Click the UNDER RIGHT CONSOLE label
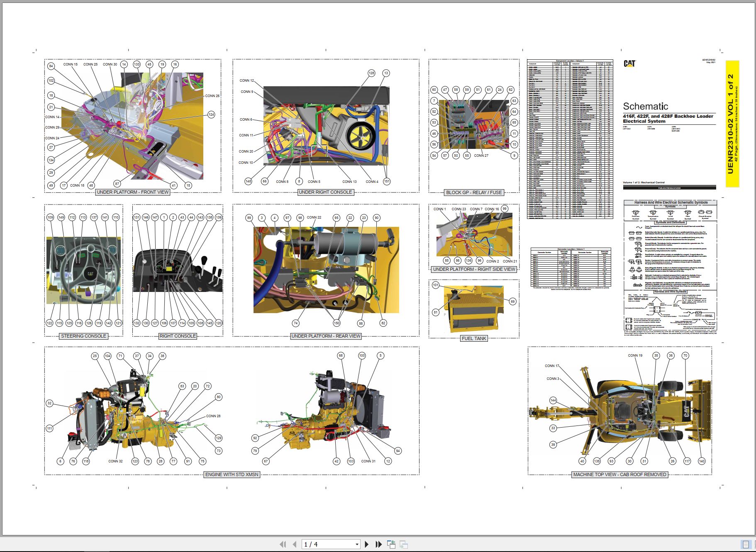The width and height of the screenshot is (756, 552). pyautogui.click(x=325, y=192)
